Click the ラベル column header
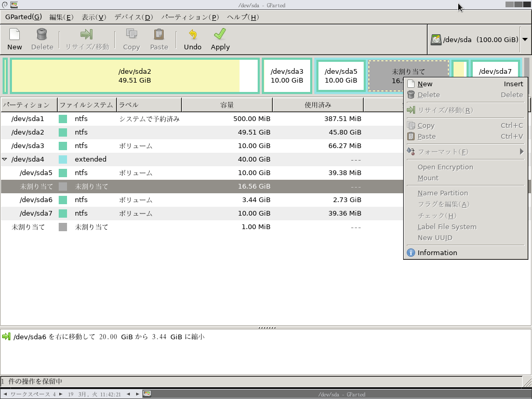The height and width of the screenshot is (399, 532). [149, 105]
